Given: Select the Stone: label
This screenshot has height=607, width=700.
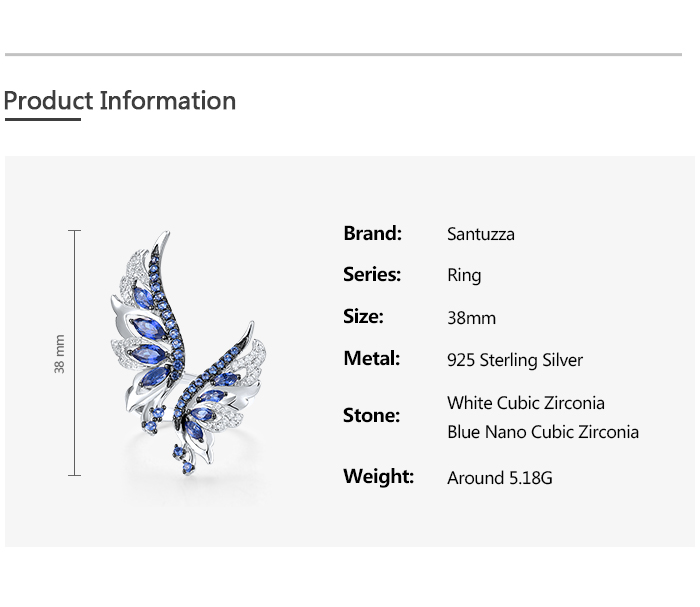Looking at the screenshot, I should [371, 416].
